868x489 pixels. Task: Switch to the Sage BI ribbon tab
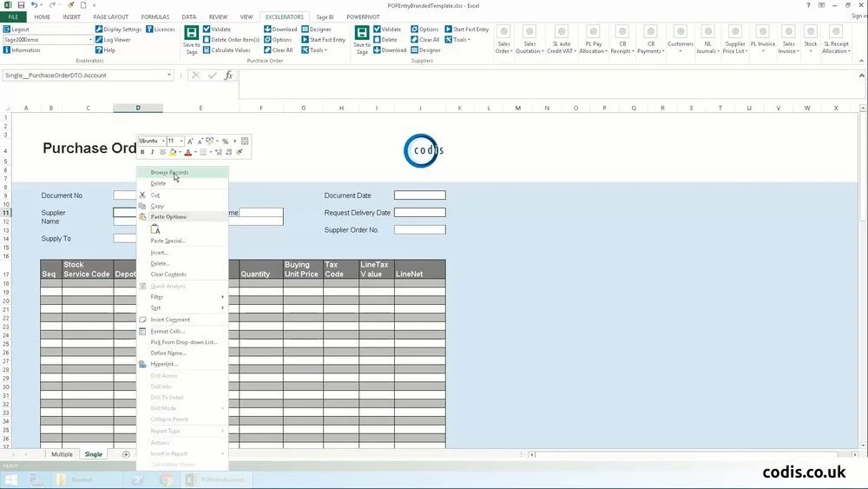(325, 17)
